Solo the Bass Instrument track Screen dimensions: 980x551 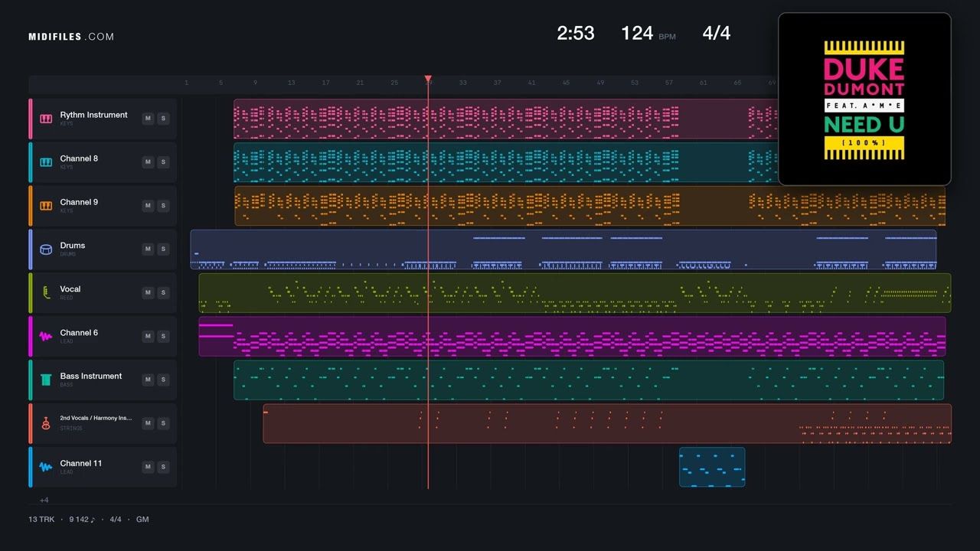click(163, 380)
